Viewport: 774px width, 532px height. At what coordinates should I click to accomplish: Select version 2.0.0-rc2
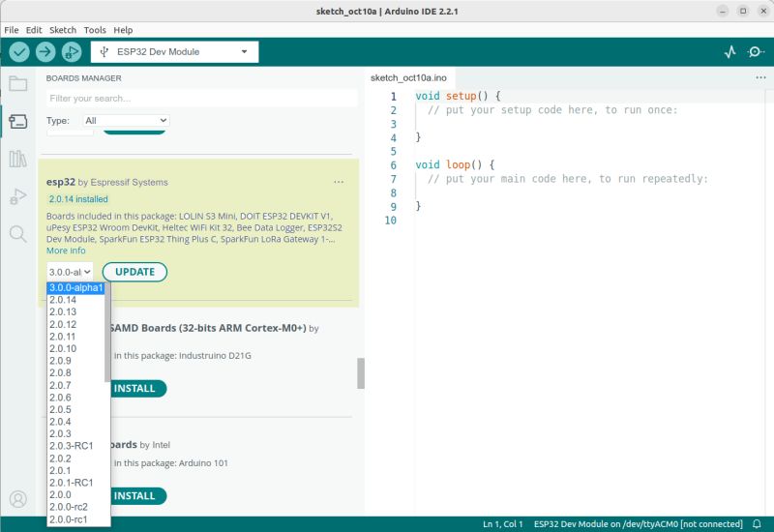75,507
